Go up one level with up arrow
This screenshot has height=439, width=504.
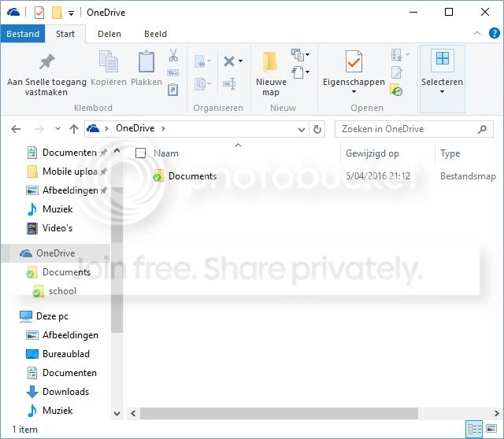[74, 129]
